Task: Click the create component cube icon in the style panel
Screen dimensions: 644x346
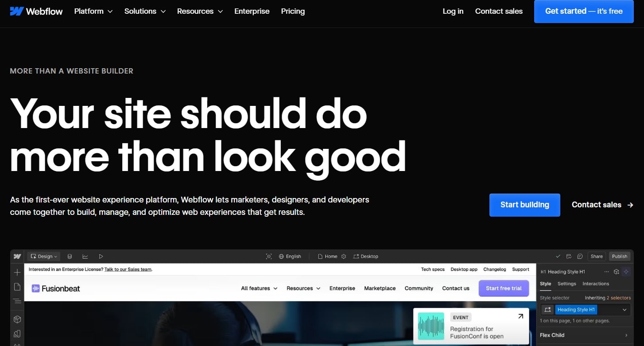Action: coord(616,272)
